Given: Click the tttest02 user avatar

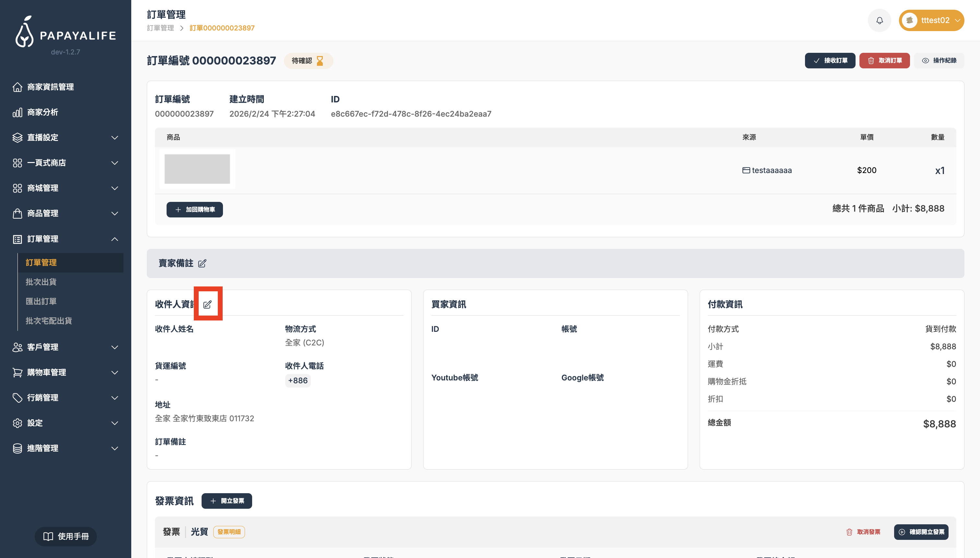Looking at the screenshot, I should pos(909,20).
